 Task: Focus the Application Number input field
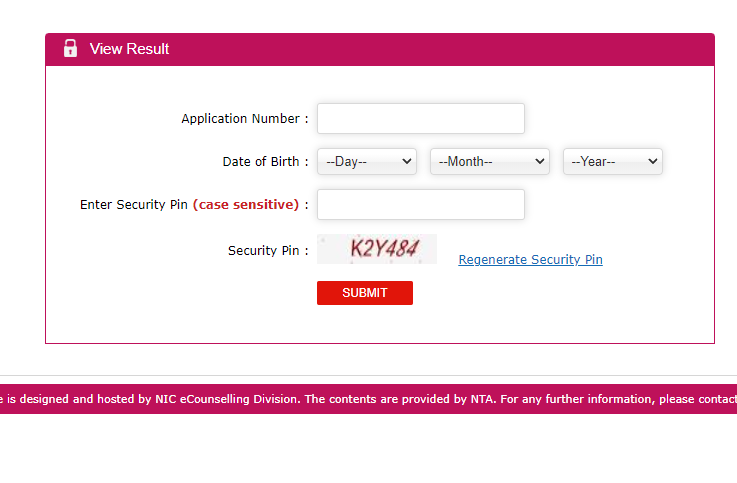click(x=420, y=118)
